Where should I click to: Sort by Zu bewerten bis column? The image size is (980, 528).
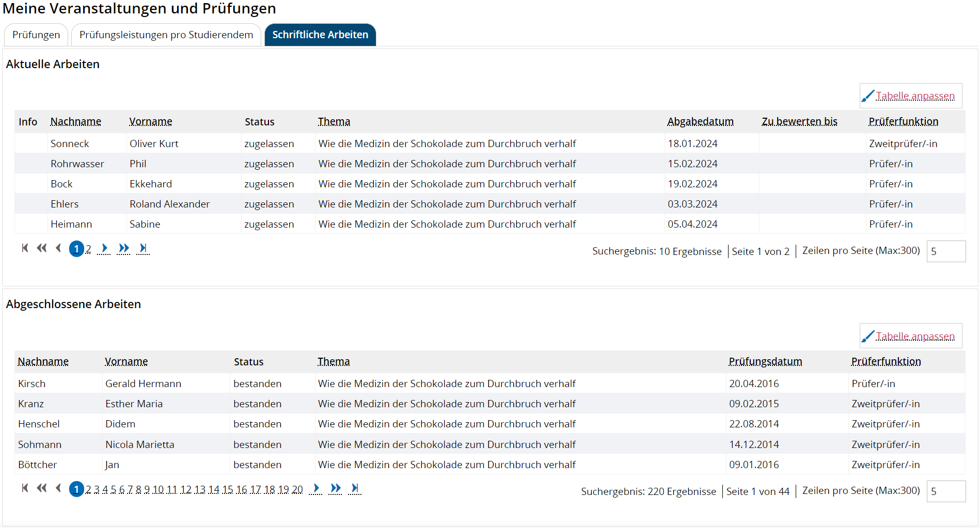click(x=799, y=122)
